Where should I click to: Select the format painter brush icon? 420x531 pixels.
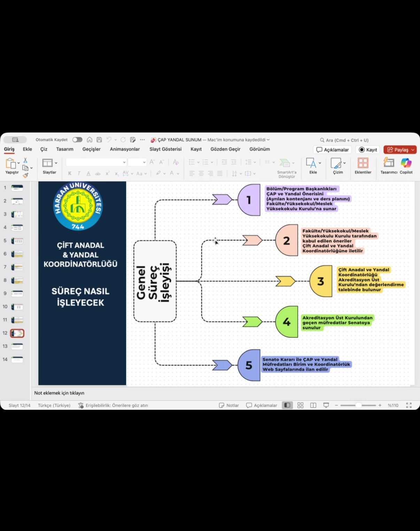(x=25, y=175)
